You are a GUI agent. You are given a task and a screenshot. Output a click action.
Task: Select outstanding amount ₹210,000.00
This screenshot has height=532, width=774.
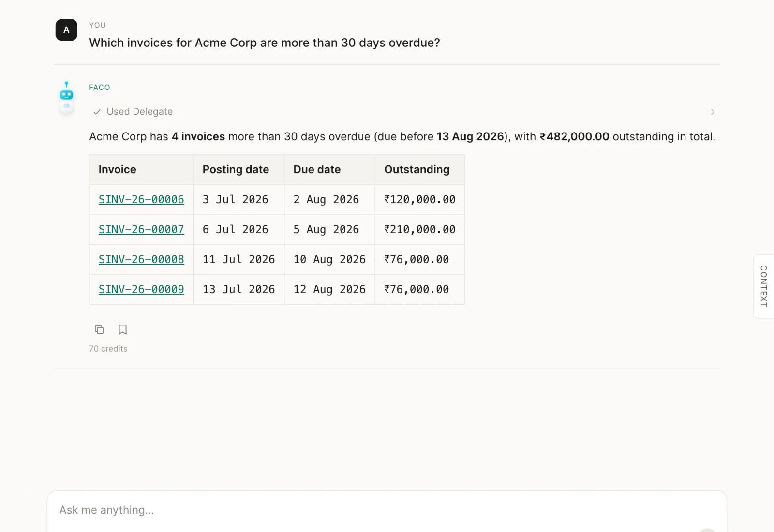420,229
